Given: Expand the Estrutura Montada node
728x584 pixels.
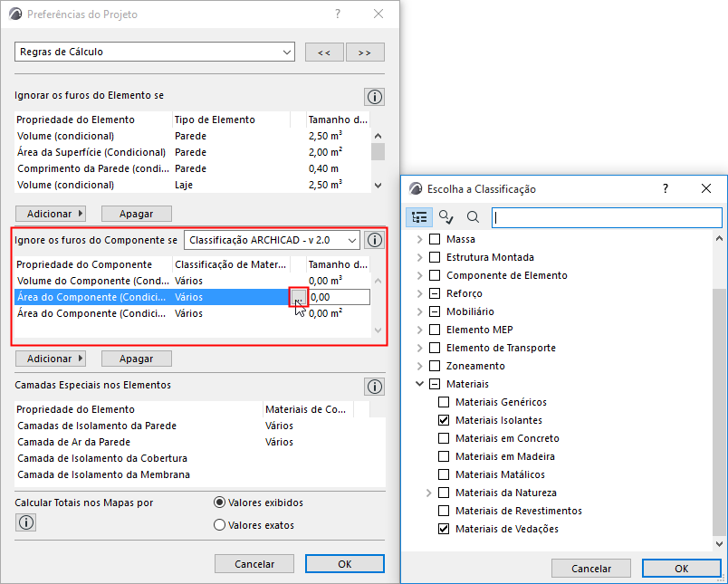Looking at the screenshot, I should (420, 257).
